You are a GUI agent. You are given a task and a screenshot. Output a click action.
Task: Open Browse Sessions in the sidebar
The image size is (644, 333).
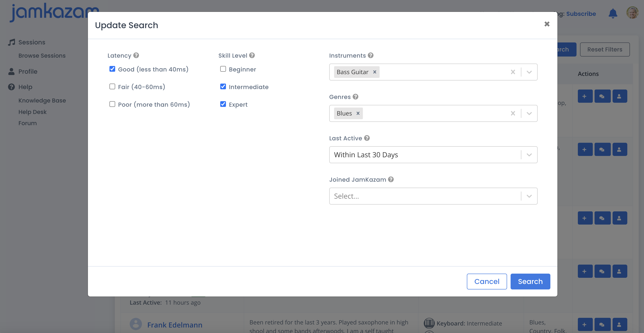(42, 56)
